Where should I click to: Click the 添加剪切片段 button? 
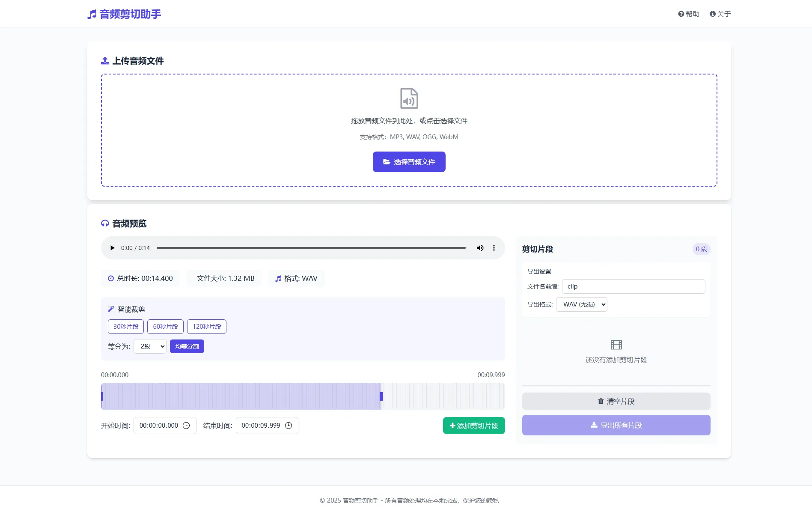pyautogui.click(x=473, y=426)
